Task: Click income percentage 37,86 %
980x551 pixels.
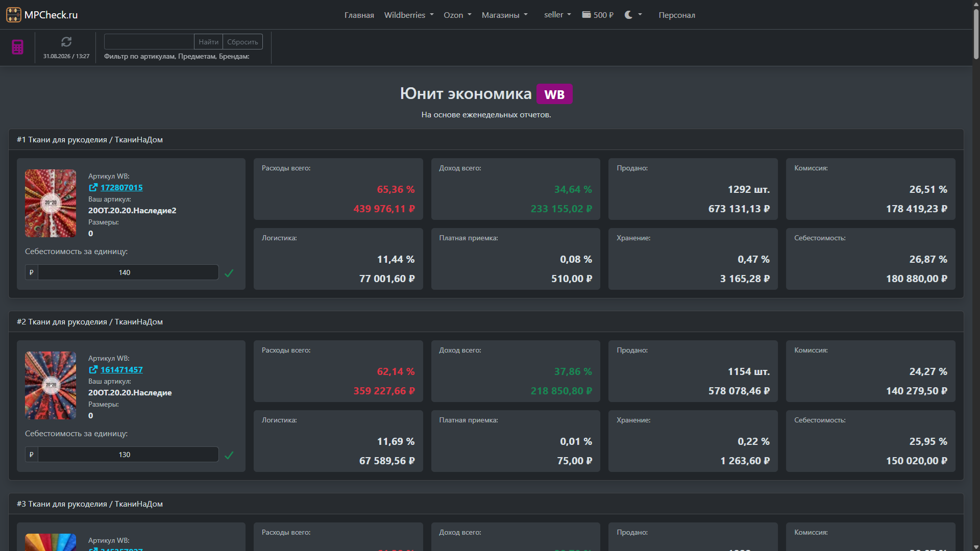Action: (573, 371)
